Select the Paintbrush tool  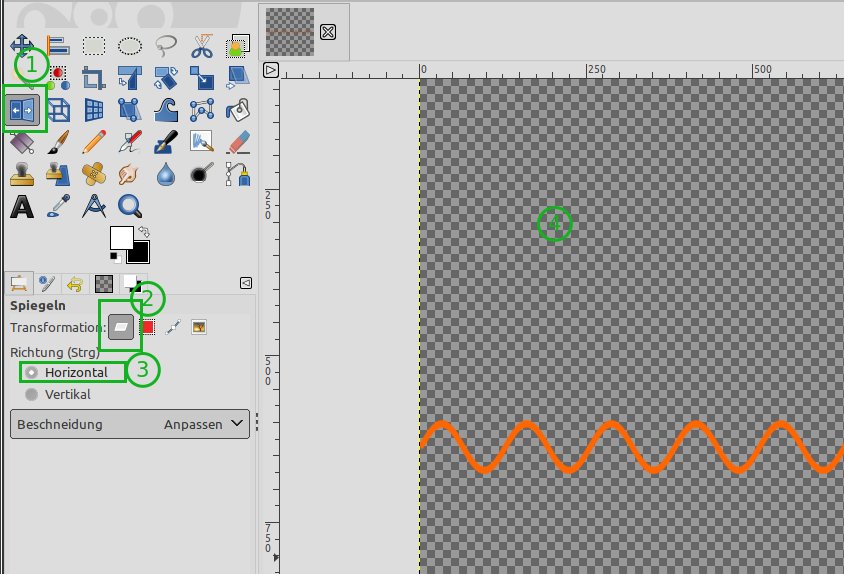(x=58, y=142)
